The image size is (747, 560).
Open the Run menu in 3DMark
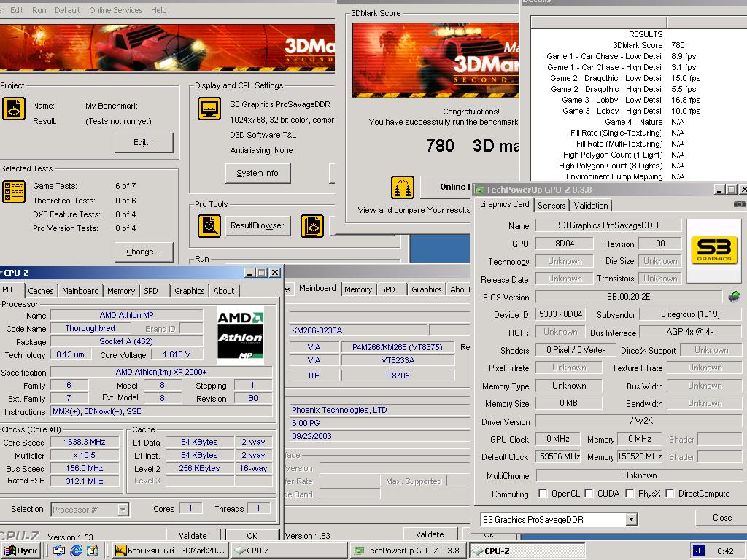(39, 10)
